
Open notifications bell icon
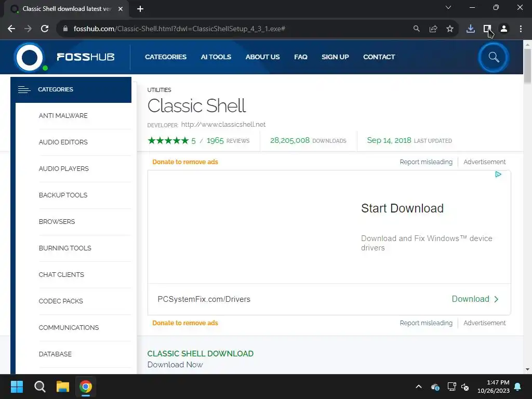[x=518, y=387]
